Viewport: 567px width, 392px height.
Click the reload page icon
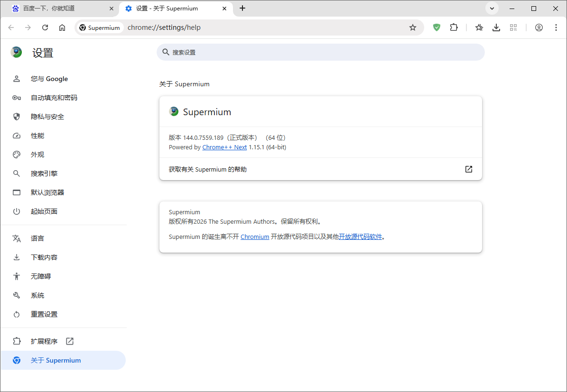tap(45, 27)
